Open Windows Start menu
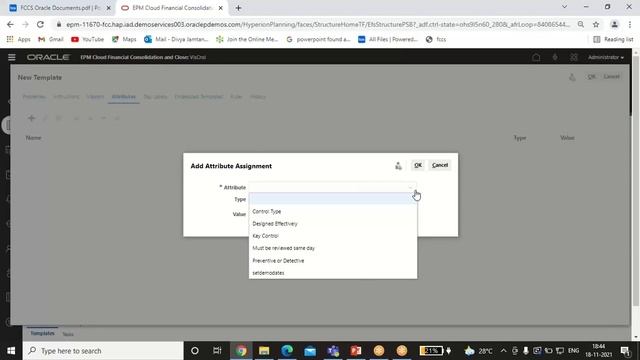Viewport: 640px width, 360px height. (x=11, y=351)
